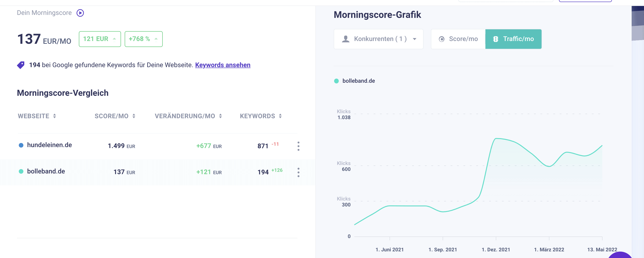Switch graph to Traffic/mo
This screenshot has height=258, width=644.
[x=513, y=39]
